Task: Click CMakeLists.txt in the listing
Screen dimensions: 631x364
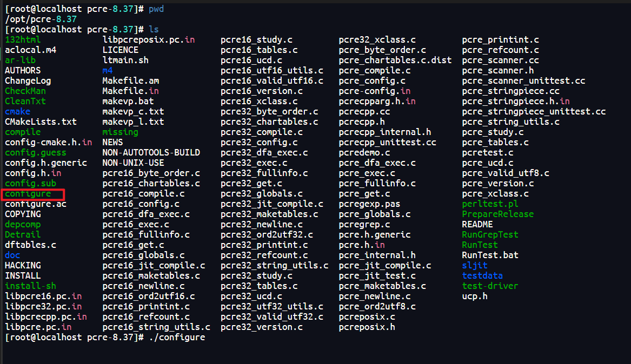Action: (41, 122)
